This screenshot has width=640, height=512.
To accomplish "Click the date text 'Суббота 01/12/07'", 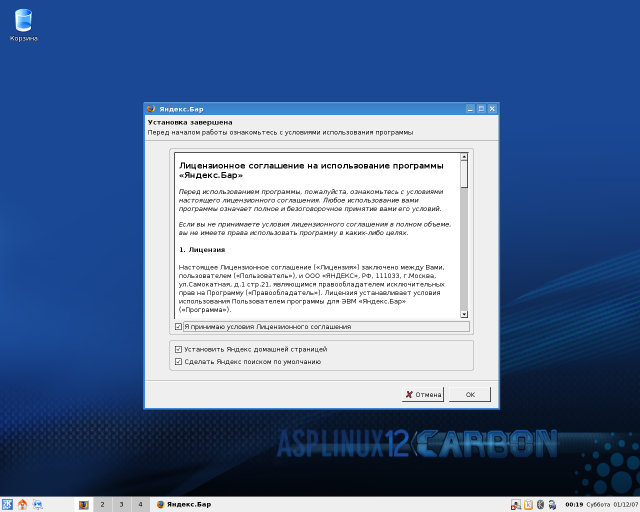I will click(612, 505).
